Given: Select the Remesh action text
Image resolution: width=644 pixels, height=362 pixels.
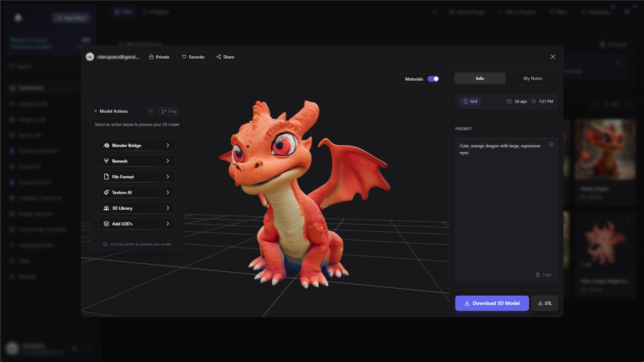Looking at the screenshot, I should [x=120, y=161].
